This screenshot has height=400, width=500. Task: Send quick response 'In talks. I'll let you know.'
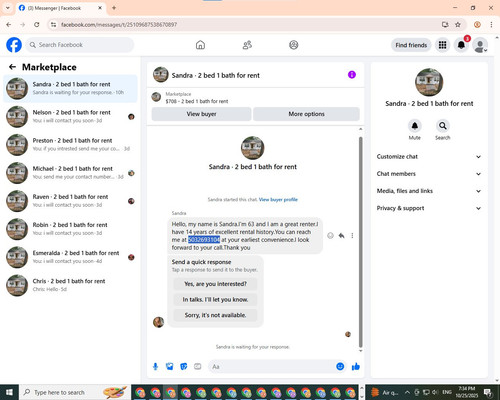pos(215,300)
